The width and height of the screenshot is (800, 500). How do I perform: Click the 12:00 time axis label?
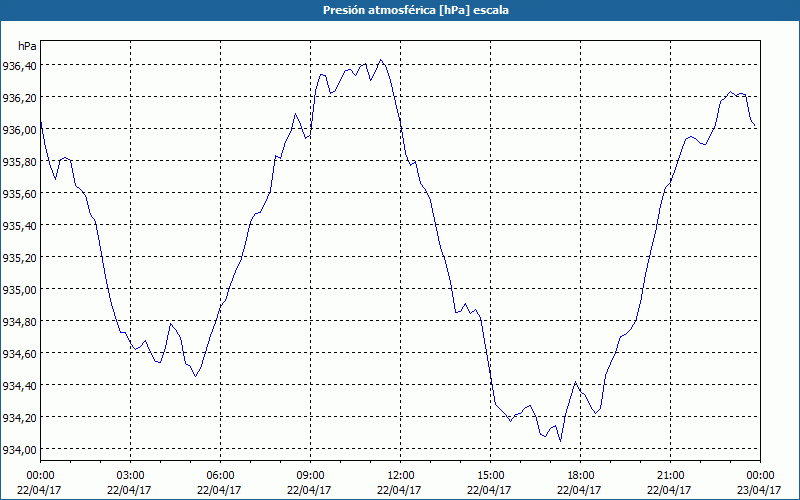coord(401,476)
